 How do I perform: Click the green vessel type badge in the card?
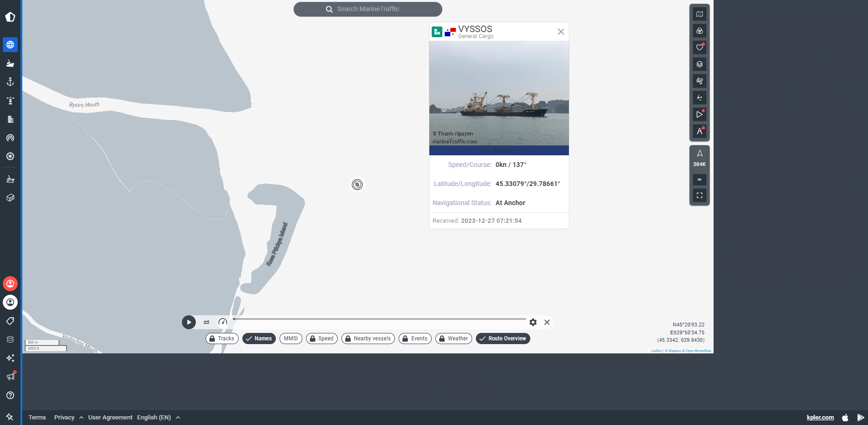click(437, 32)
